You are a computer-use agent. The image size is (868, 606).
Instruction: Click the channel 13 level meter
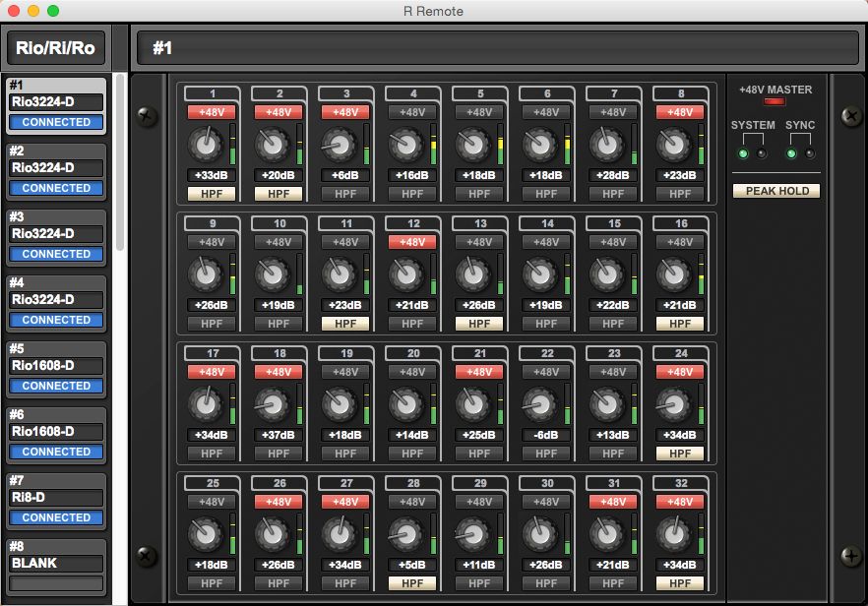click(x=500, y=274)
